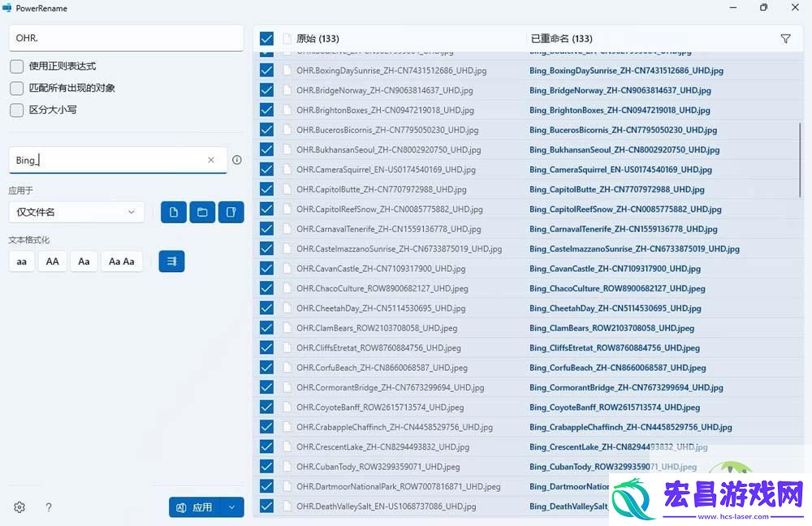
Task: Select OHR.CrabappleChaffinch original file name
Action: [x=395, y=427]
